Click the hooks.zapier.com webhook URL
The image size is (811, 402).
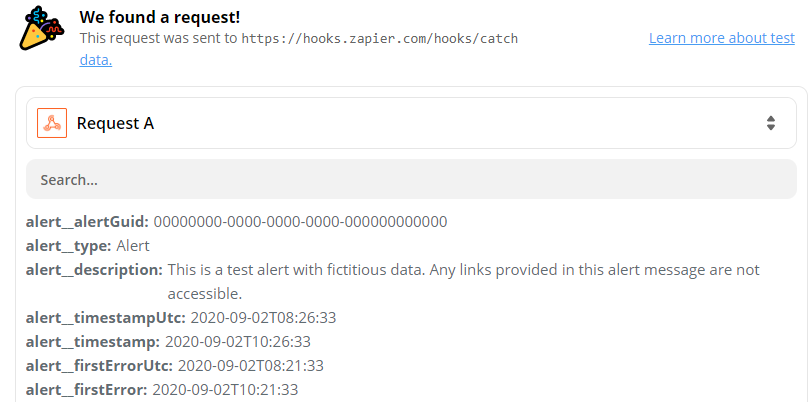click(x=379, y=38)
